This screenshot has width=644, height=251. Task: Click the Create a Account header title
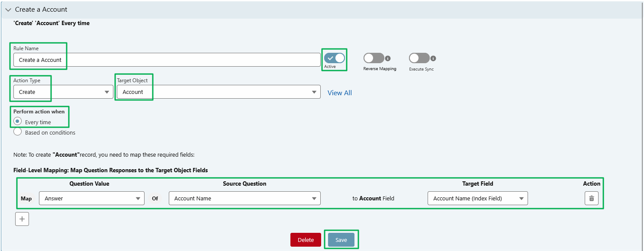point(41,10)
